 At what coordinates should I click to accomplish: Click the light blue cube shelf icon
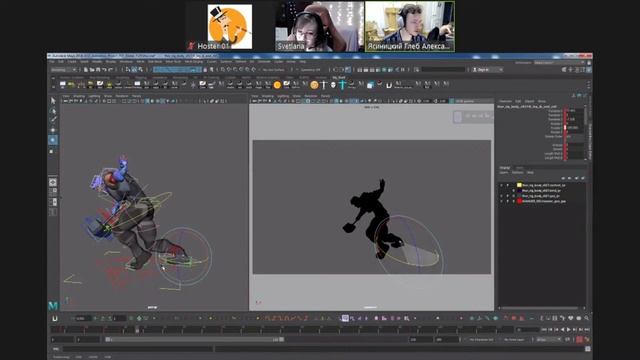[370, 85]
